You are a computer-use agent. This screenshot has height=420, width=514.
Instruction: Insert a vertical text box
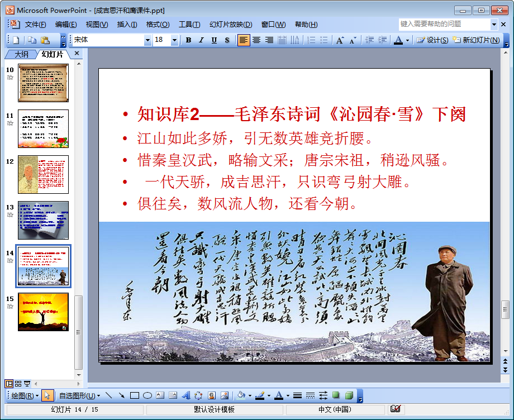(173, 396)
